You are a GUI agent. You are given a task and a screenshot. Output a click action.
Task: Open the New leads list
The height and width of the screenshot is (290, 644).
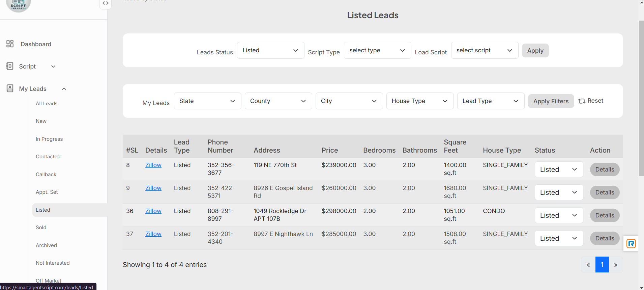point(41,121)
